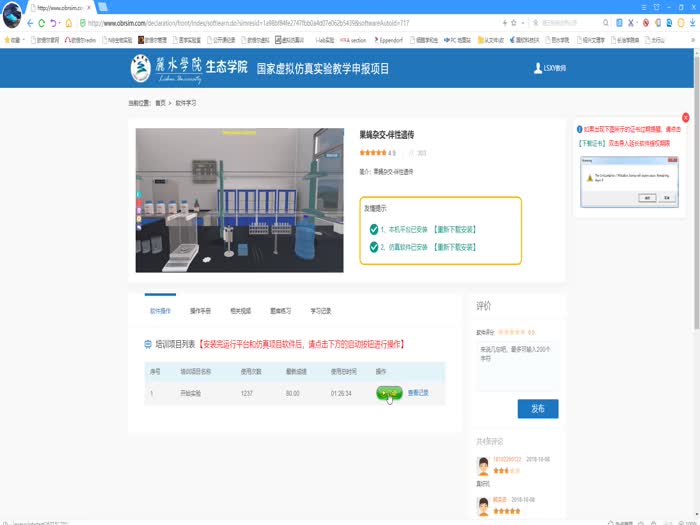Switch to the 操作手册 tab
Screen dimensions: 700x525
200,311
